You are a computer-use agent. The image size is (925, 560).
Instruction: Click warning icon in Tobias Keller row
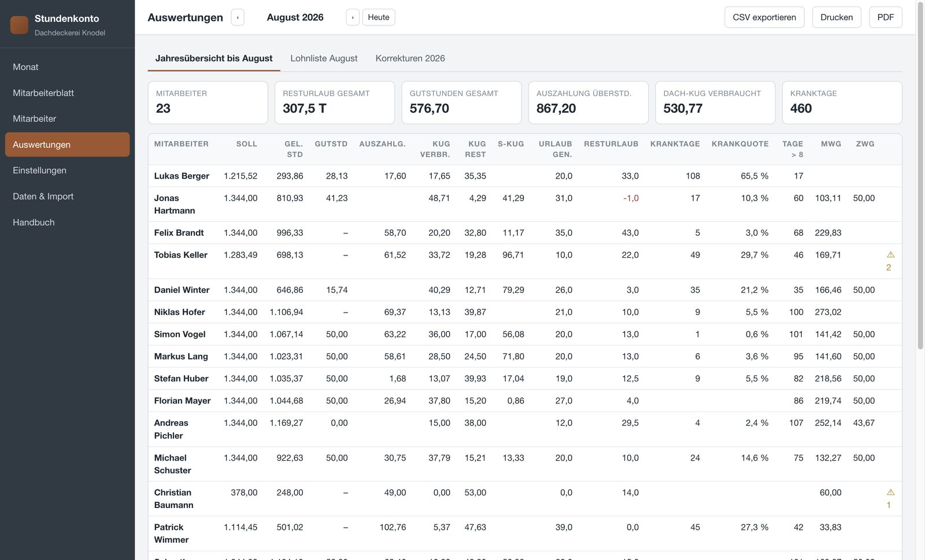coord(890,254)
